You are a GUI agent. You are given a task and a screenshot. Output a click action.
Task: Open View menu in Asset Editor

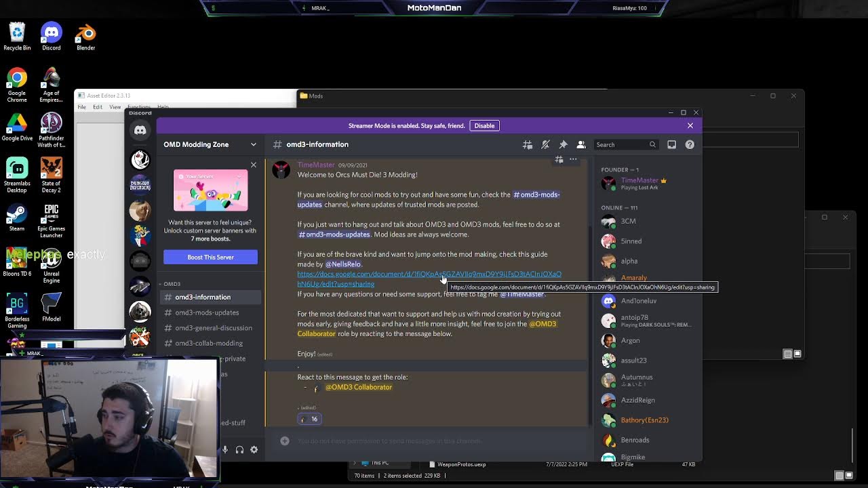[115, 107]
